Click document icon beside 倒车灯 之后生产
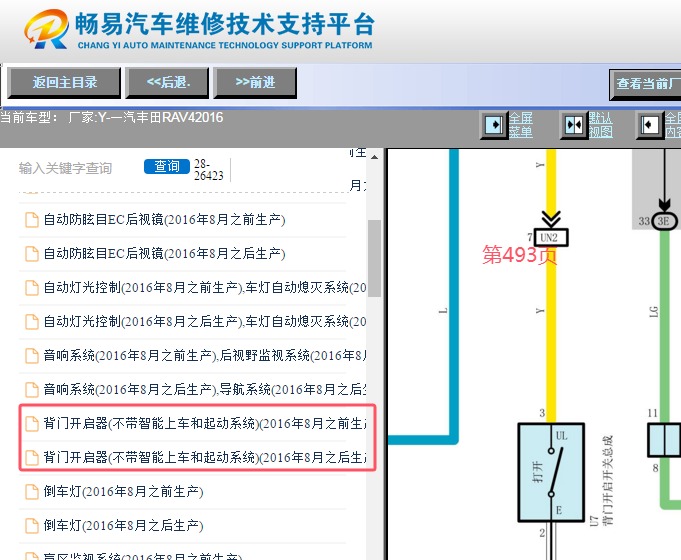Image resolution: width=681 pixels, height=560 pixels. [x=31, y=526]
